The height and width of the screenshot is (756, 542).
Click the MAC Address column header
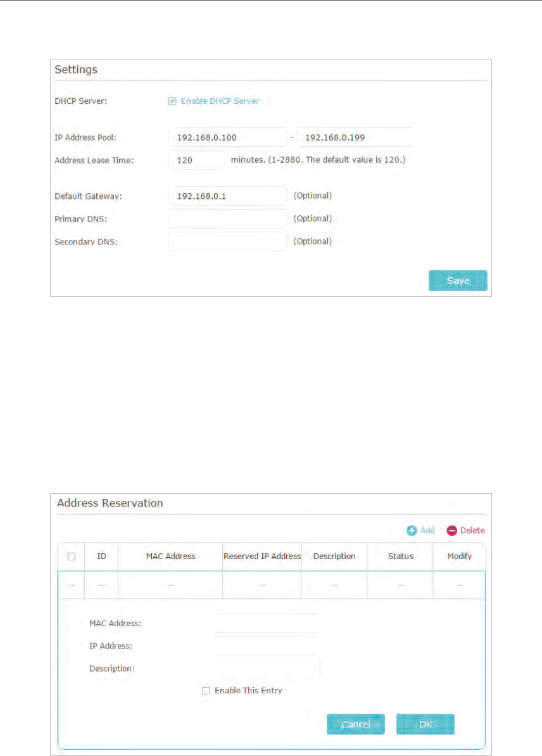[x=171, y=557]
